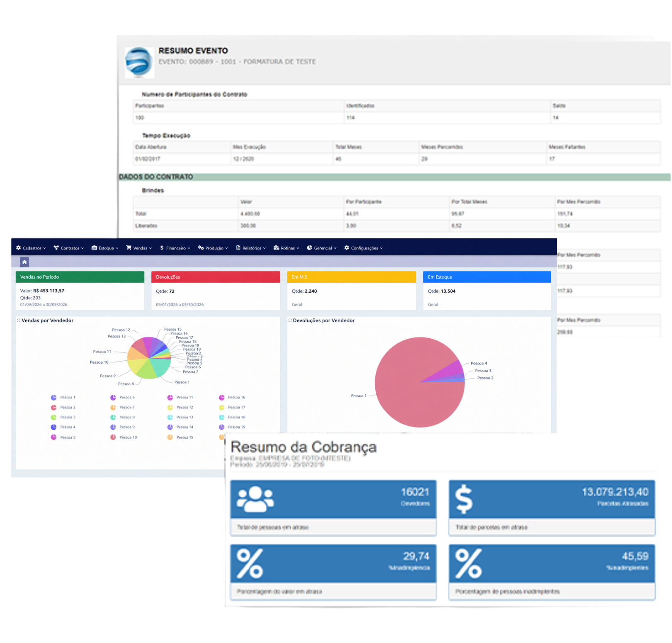Screen dimensions: 672x643
Task: Toggle Pessoa 16 legend pie icon
Action: tap(222, 397)
